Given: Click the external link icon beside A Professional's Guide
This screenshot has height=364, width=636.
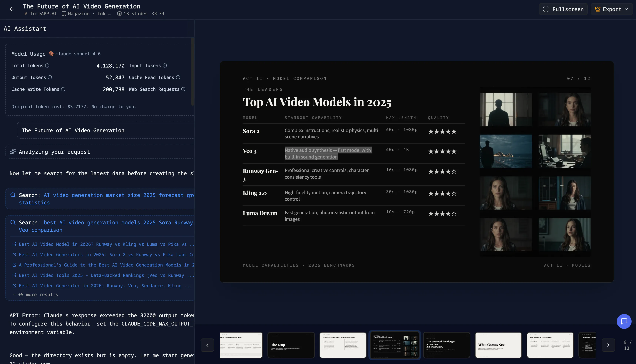Looking at the screenshot, I should pyautogui.click(x=14, y=265).
